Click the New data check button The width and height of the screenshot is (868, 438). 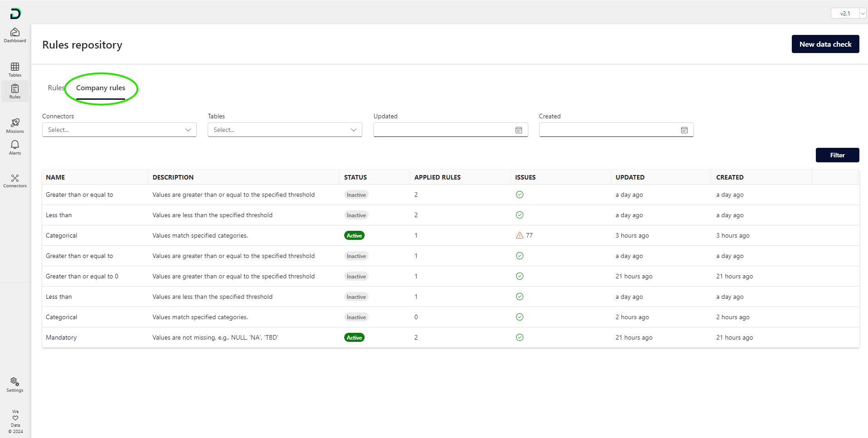coord(825,44)
